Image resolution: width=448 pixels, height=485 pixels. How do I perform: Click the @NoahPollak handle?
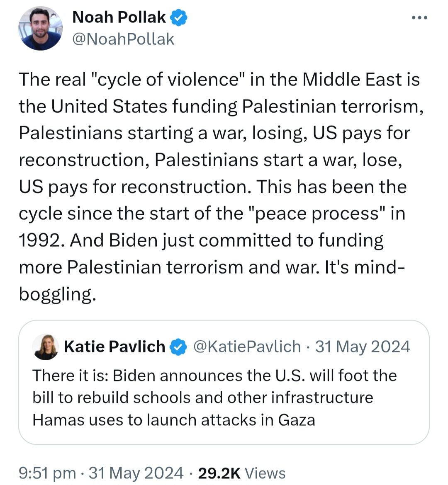[123, 39]
